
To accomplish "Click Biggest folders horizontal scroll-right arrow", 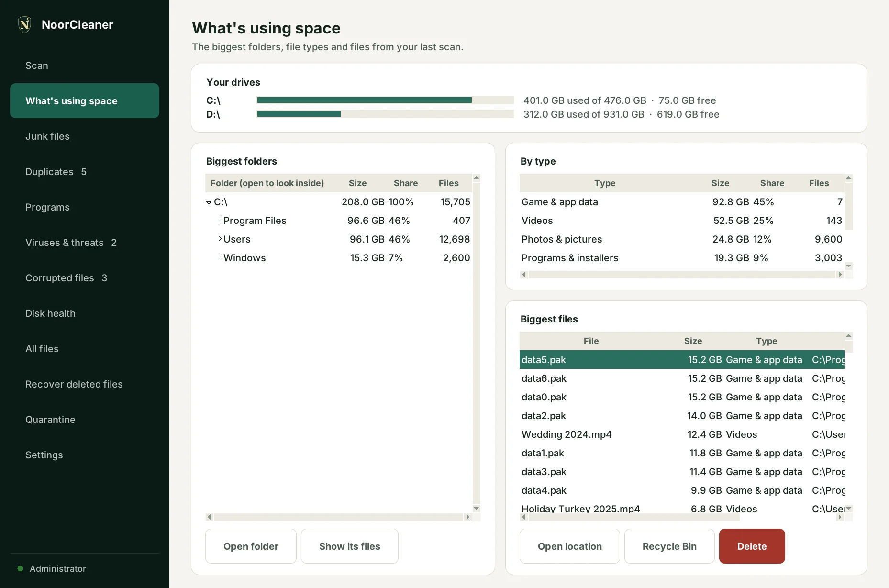I will pos(468,517).
